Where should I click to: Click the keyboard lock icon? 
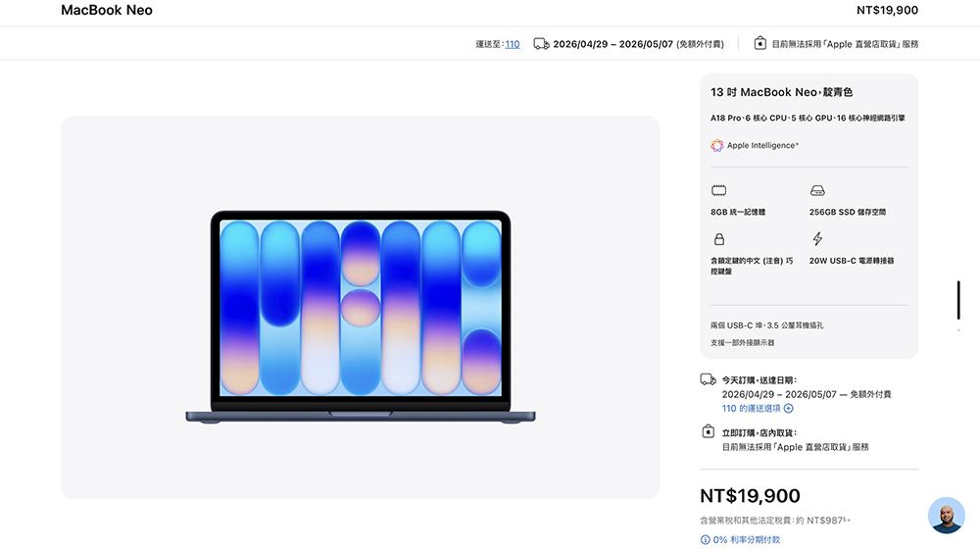pyautogui.click(x=719, y=239)
